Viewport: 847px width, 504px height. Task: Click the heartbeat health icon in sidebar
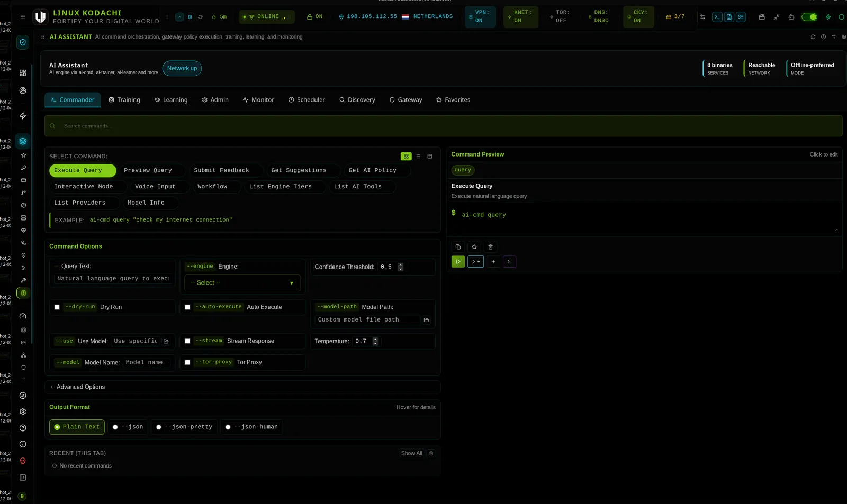point(23,231)
